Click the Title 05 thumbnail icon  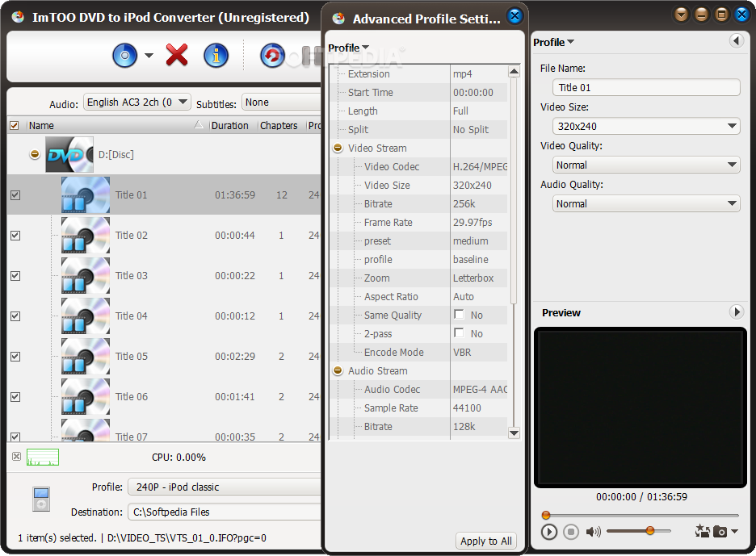point(86,357)
